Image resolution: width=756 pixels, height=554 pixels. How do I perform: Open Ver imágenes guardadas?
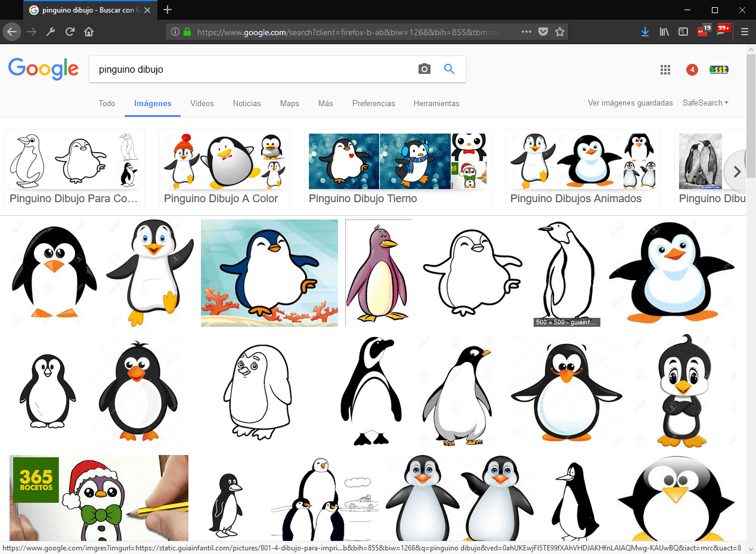point(630,103)
